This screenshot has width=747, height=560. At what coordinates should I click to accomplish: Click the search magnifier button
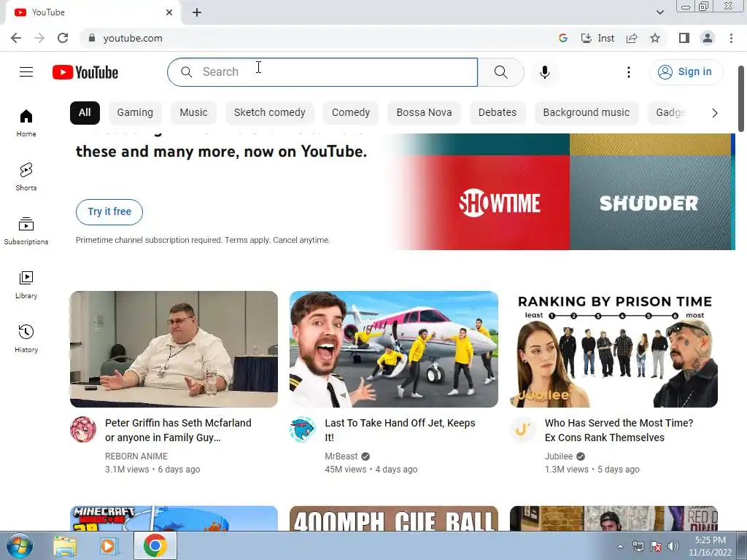pos(500,72)
